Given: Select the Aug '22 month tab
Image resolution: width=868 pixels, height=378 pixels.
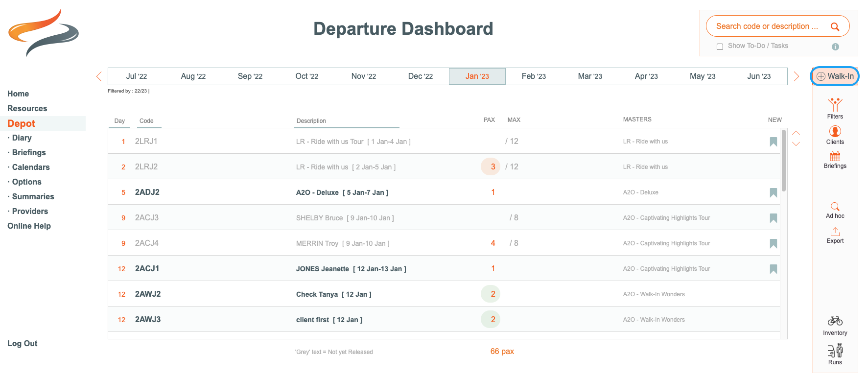Looking at the screenshot, I should [193, 76].
